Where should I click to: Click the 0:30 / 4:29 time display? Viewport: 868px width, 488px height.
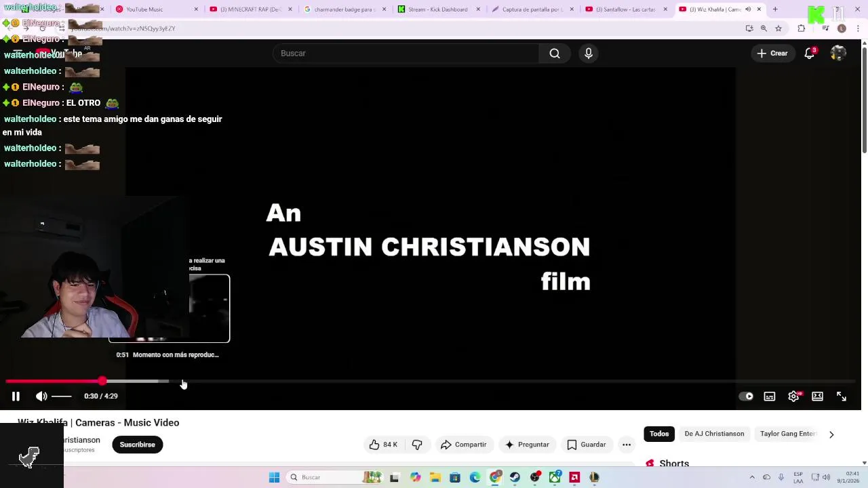click(101, 396)
